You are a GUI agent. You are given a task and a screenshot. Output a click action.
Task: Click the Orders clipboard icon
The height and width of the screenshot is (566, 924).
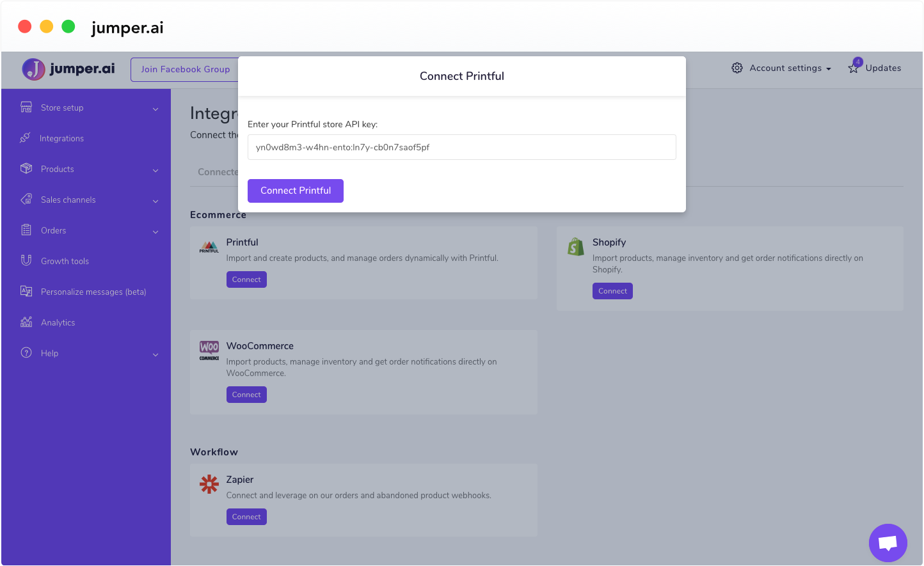pos(26,230)
